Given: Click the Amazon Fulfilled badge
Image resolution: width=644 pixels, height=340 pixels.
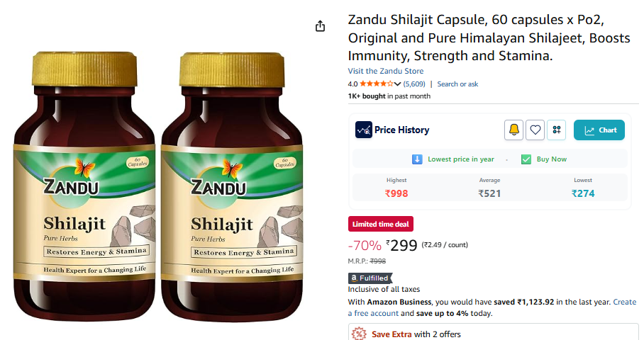Looking at the screenshot, I should coord(370,278).
